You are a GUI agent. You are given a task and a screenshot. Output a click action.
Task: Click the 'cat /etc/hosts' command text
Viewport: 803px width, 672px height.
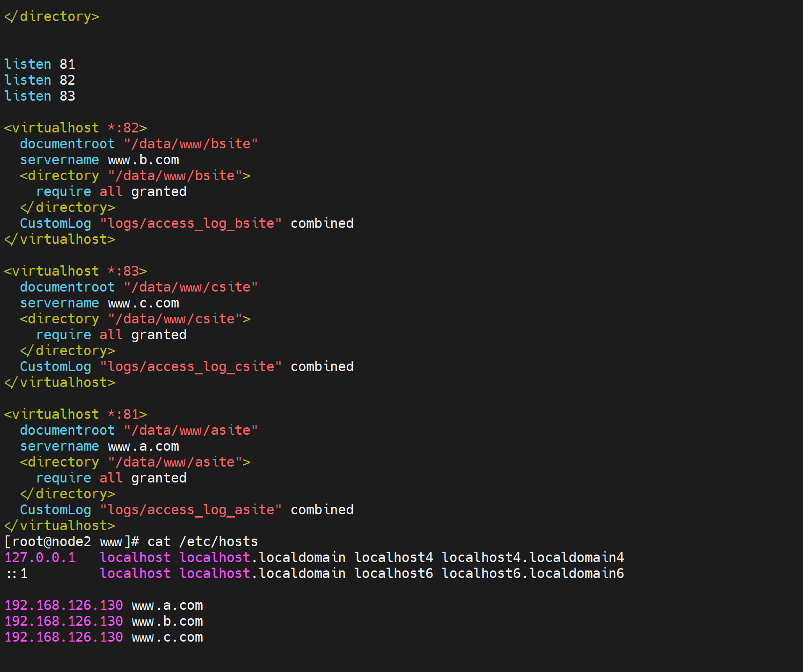pyautogui.click(x=202, y=542)
